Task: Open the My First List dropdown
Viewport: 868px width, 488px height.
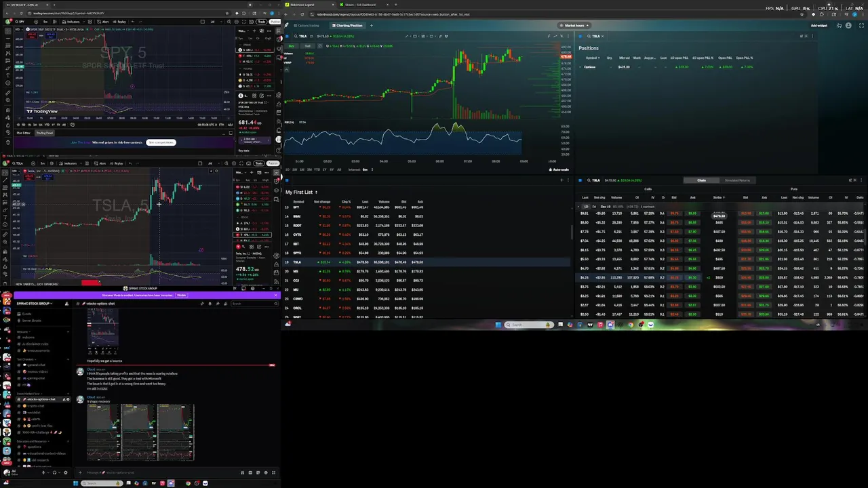Action: click(301, 192)
